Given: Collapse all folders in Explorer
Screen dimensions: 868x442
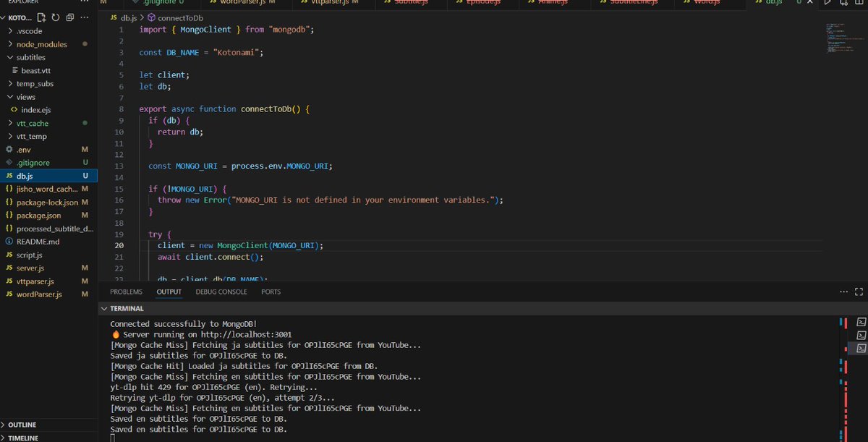Looking at the screenshot, I should click(69, 17).
